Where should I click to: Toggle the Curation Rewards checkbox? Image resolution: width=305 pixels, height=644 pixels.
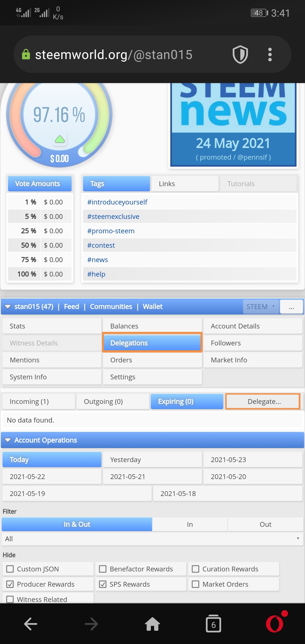click(195, 569)
